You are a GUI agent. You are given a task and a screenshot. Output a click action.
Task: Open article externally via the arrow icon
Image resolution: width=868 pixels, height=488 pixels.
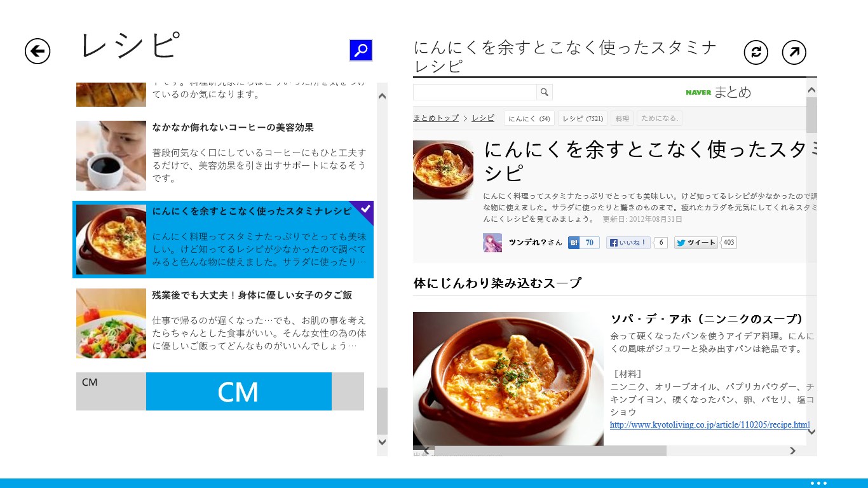coord(793,52)
